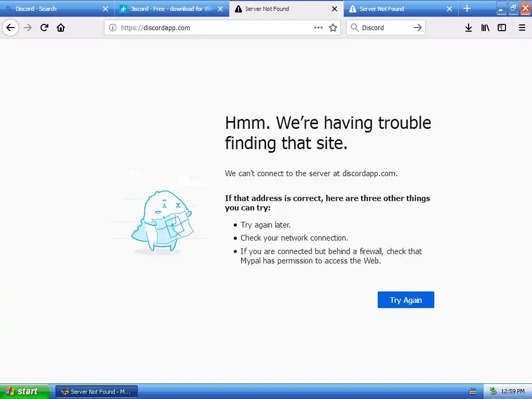Switch to the rightmost Server Not Found tab

click(401, 8)
